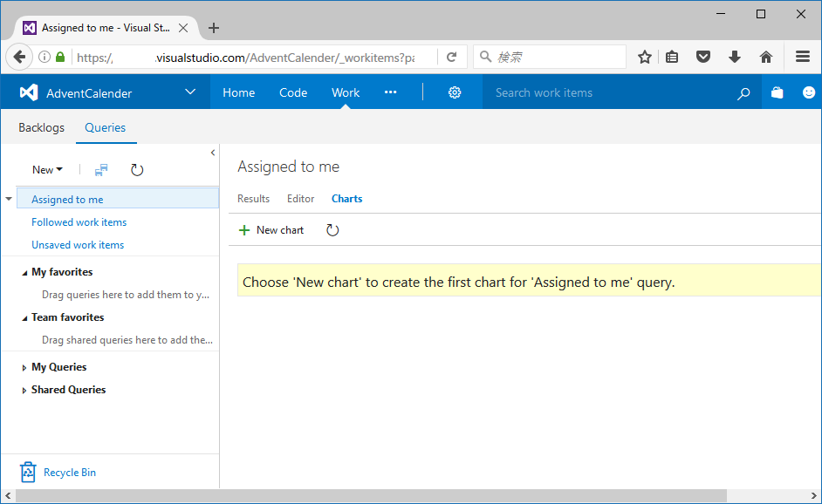
Task: Open Followed work items query
Action: pyautogui.click(x=79, y=222)
